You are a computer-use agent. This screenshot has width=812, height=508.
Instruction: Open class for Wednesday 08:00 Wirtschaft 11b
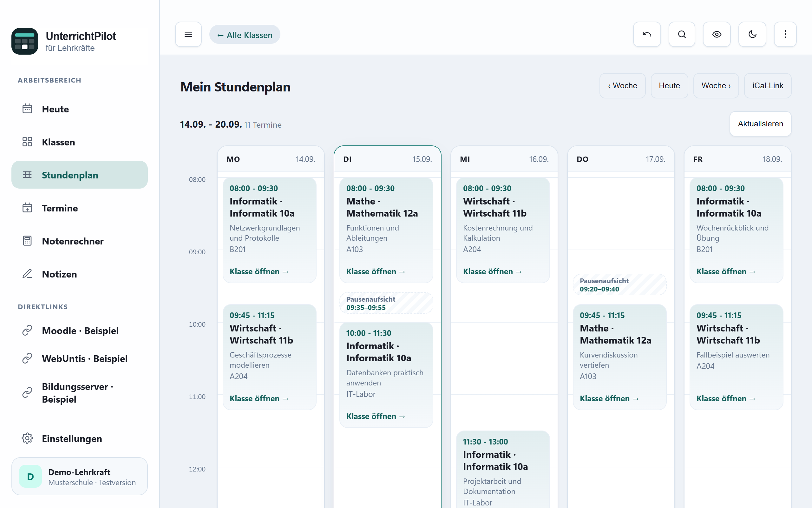[x=492, y=271]
